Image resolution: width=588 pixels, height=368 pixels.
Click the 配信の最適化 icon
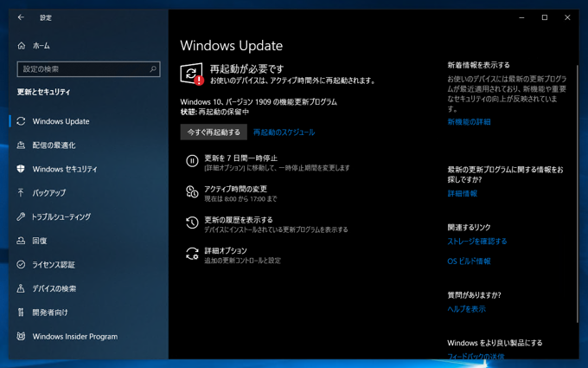[x=21, y=145]
